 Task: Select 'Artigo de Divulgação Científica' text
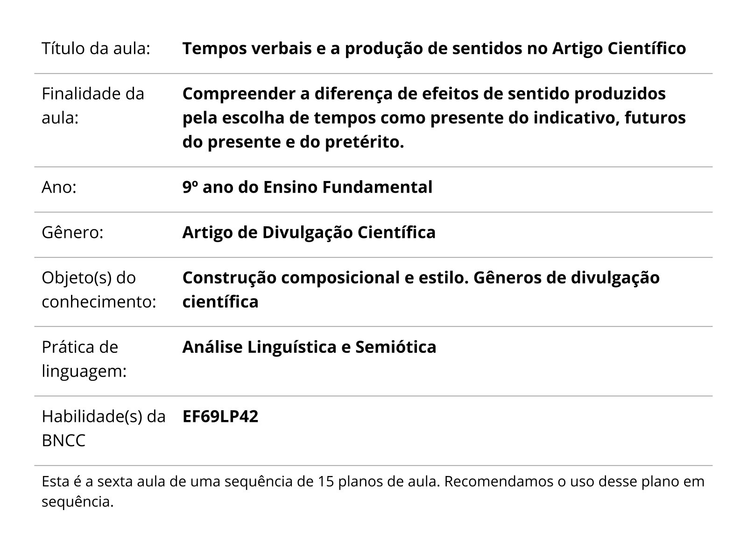coord(309,232)
